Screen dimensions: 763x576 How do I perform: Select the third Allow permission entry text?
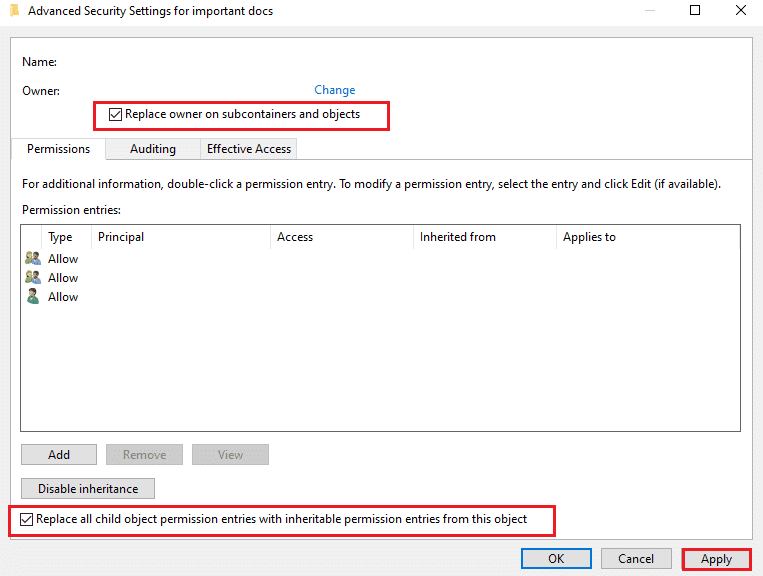coord(63,297)
